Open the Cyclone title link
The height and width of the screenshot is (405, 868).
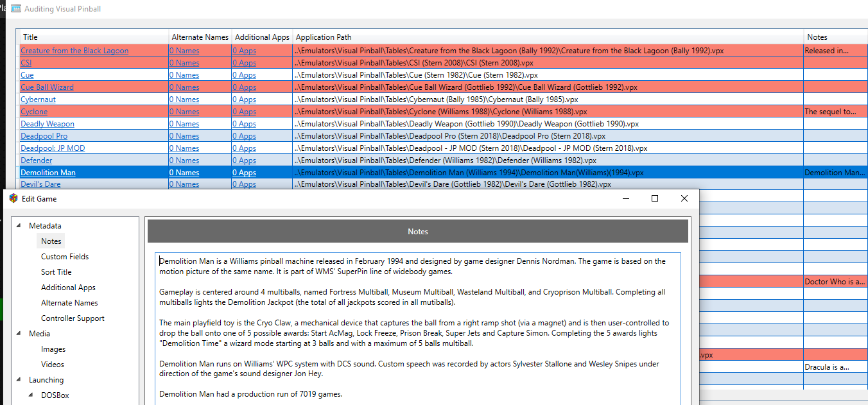(x=34, y=112)
